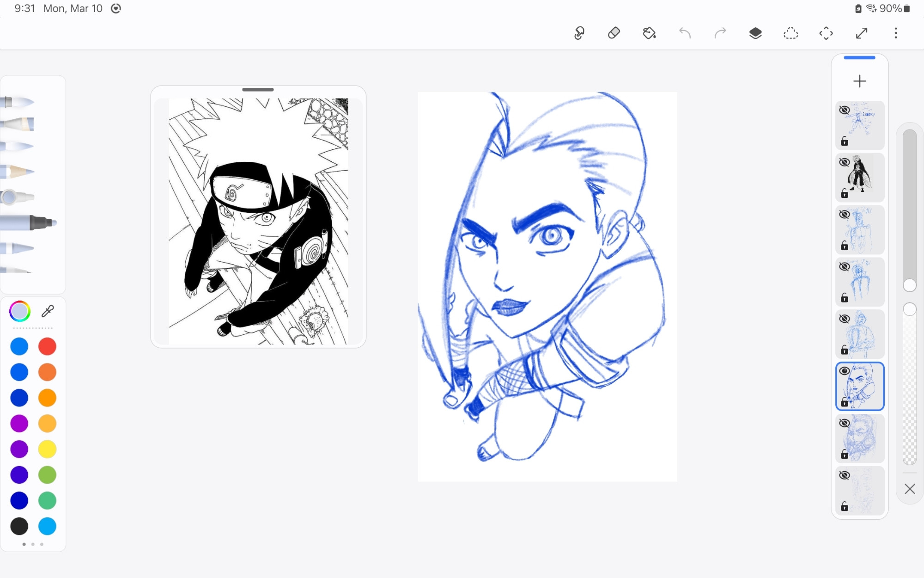Show the layer just above selected layer
The height and width of the screenshot is (578, 924).
(845, 319)
